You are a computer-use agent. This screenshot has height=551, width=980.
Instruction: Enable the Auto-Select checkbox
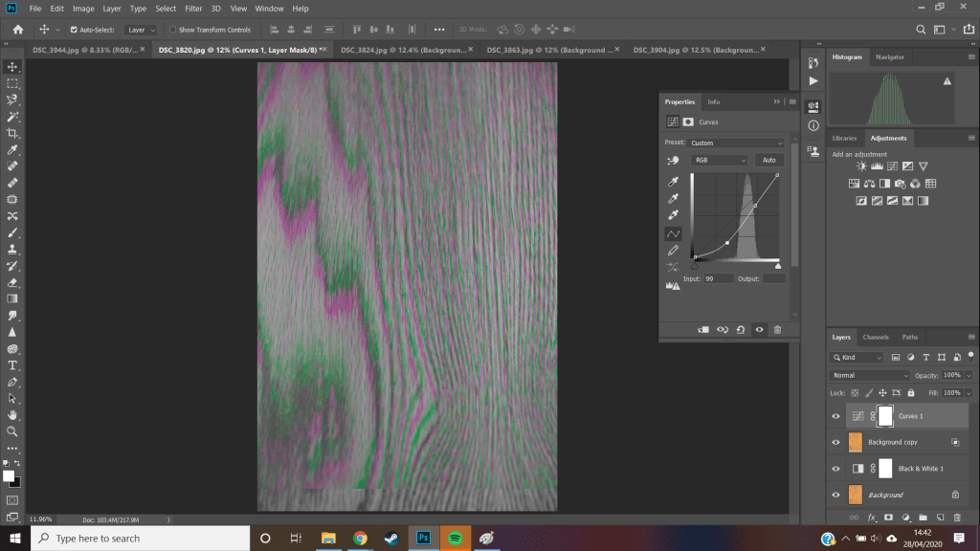pyautogui.click(x=74, y=30)
